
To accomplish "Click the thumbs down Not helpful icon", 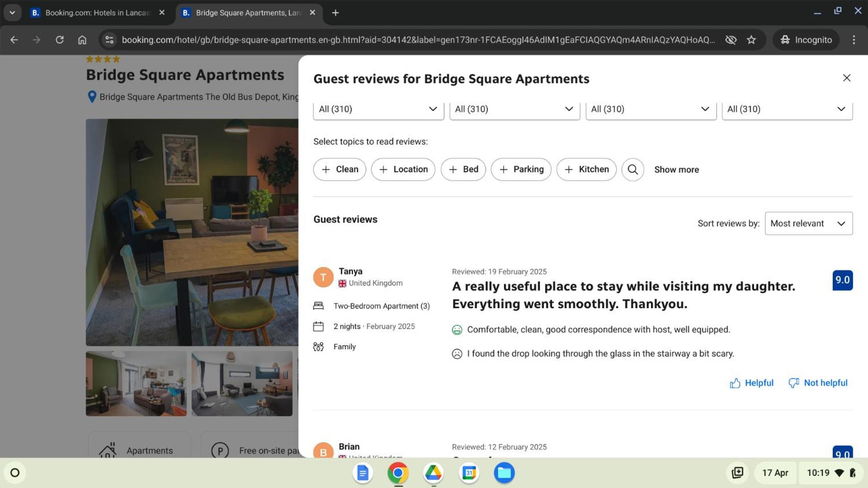I will click(x=794, y=383).
